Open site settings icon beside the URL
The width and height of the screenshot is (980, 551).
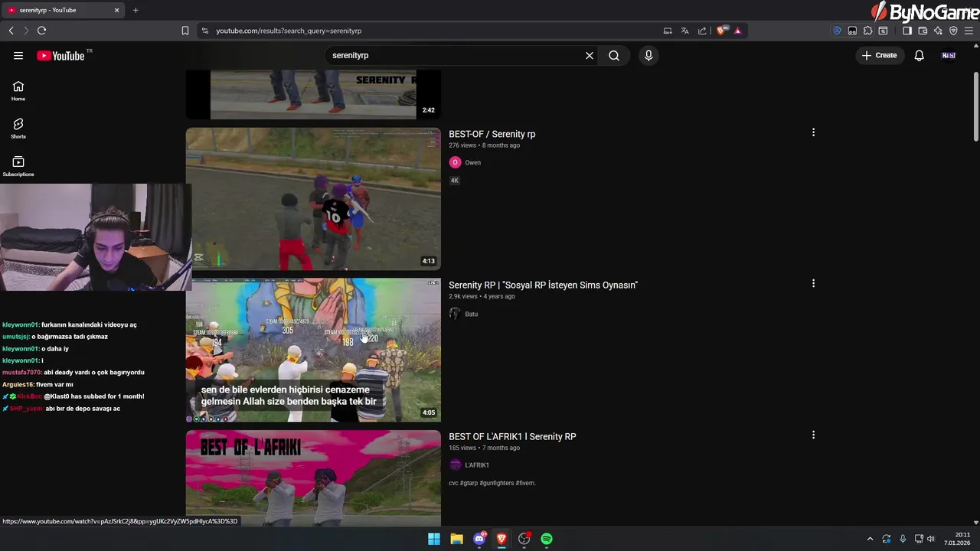click(204, 31)
